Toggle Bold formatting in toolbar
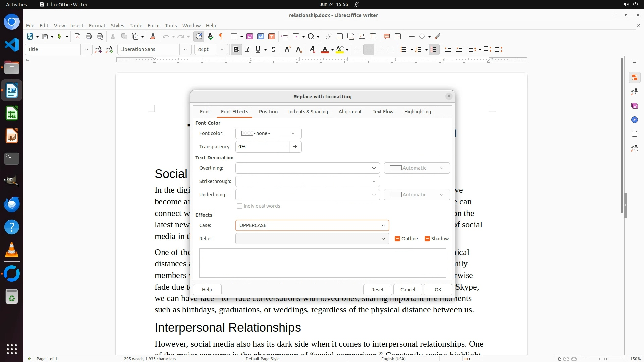This screenshot has width=644, height=362. [236, 50]
